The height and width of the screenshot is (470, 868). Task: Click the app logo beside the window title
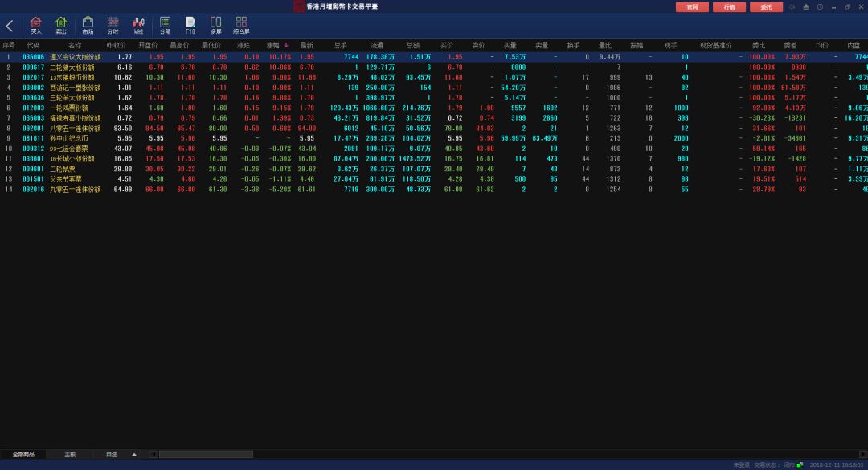pos(299,6)
